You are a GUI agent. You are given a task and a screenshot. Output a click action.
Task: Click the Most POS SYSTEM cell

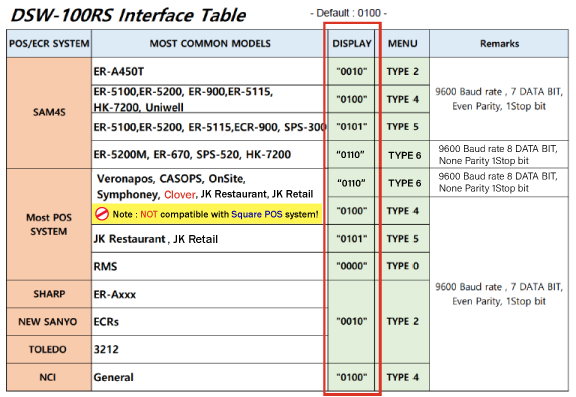(x=49, y=224)
